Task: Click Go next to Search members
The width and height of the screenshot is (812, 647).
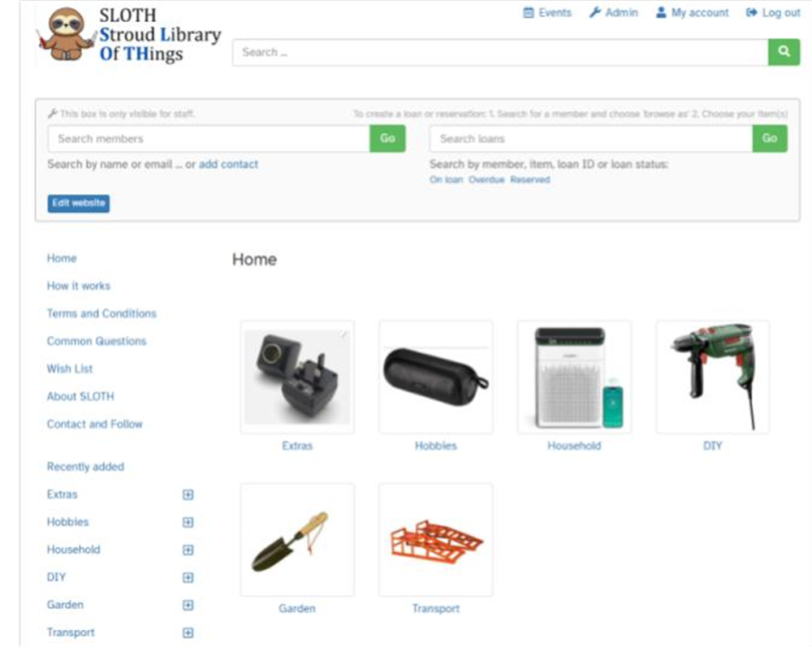Action: coord(387,139)
